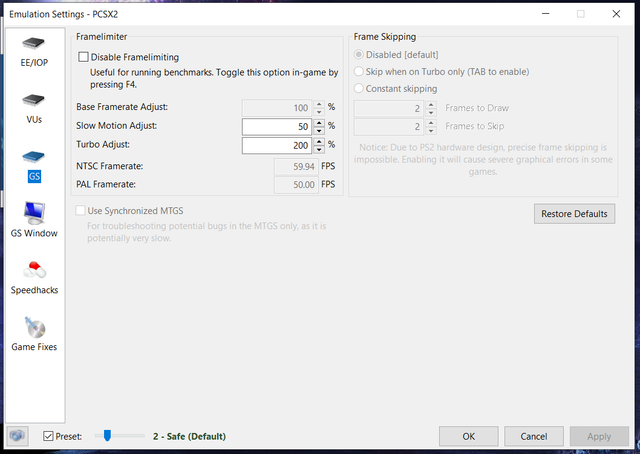
Task: Click the Framelimiter group title
Action: pyautogui.click(x=102, y=36)
